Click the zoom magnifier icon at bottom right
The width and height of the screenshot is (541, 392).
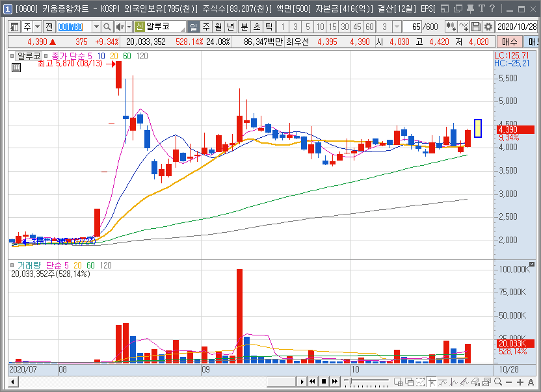[x=498, y=382]
